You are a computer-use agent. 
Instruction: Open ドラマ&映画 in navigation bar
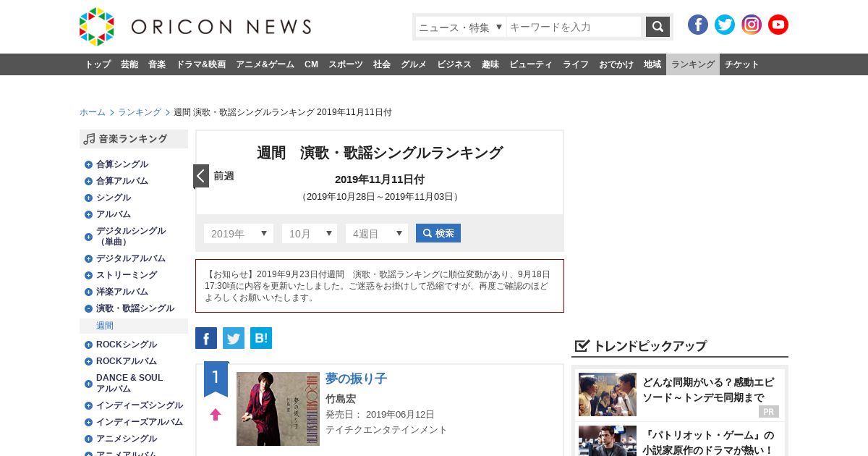[x=200, y=64]
